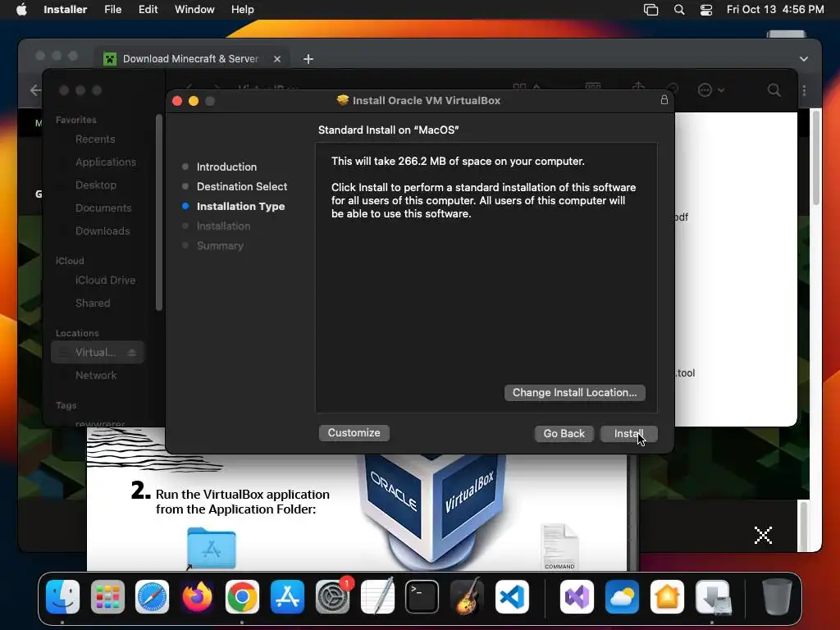Launch Visual Studio Code from Dock

[x=512, y=597]
